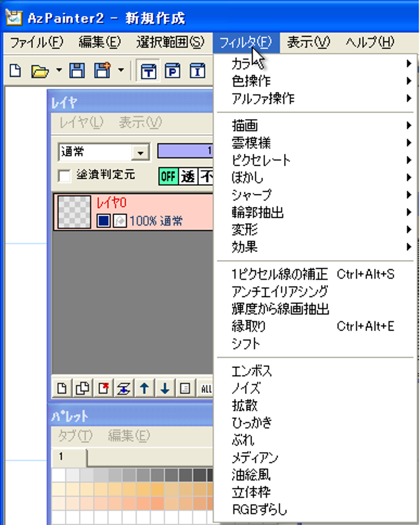
Task: Expand the 色操作 submenu
Action: click(x=315, y=81)
